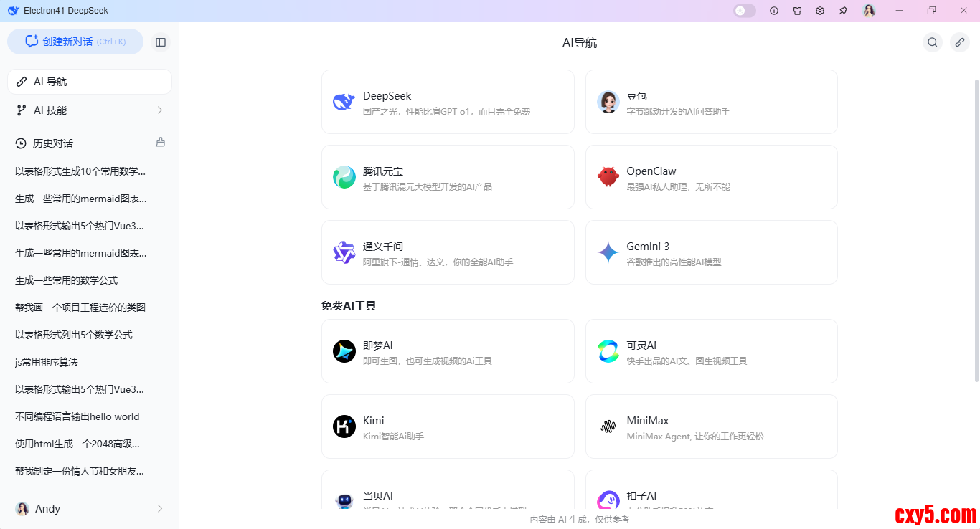
Task: Open the Andy user menu
Action: [90, 509]
